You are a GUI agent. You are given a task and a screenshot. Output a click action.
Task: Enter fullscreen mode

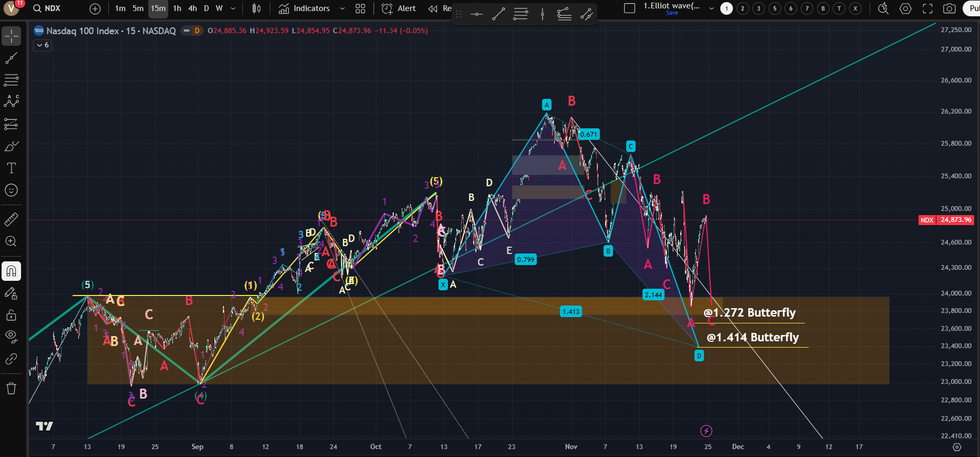[x=927, y=8]
